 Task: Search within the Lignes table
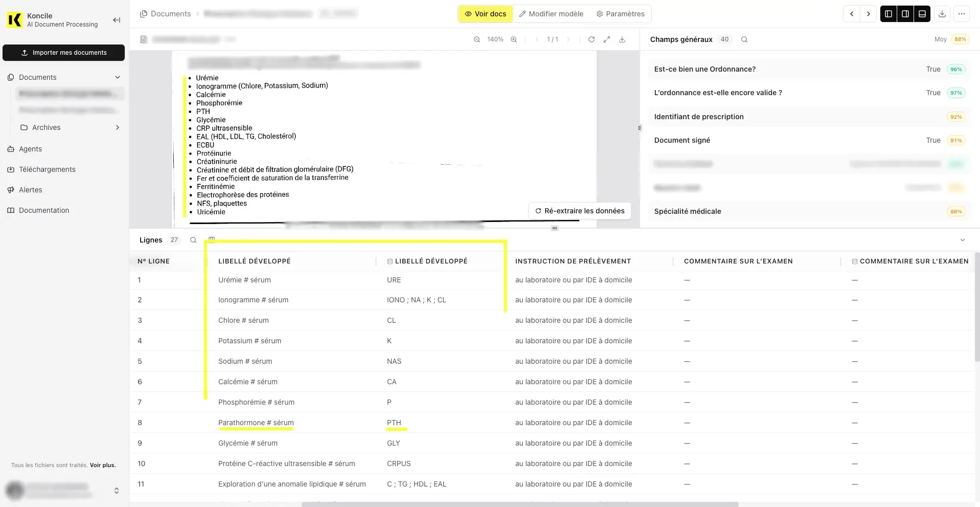pos(193,240)
